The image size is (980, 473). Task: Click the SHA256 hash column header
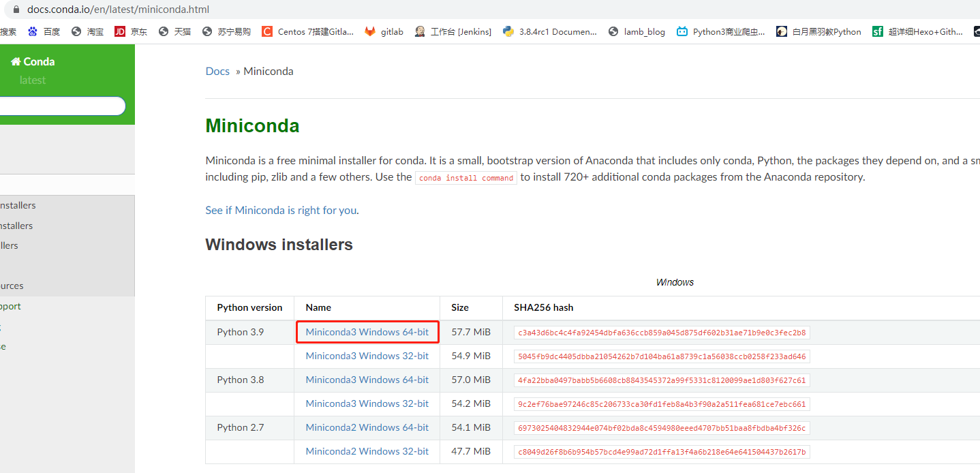pyautogui.click(x=543, y=307)
